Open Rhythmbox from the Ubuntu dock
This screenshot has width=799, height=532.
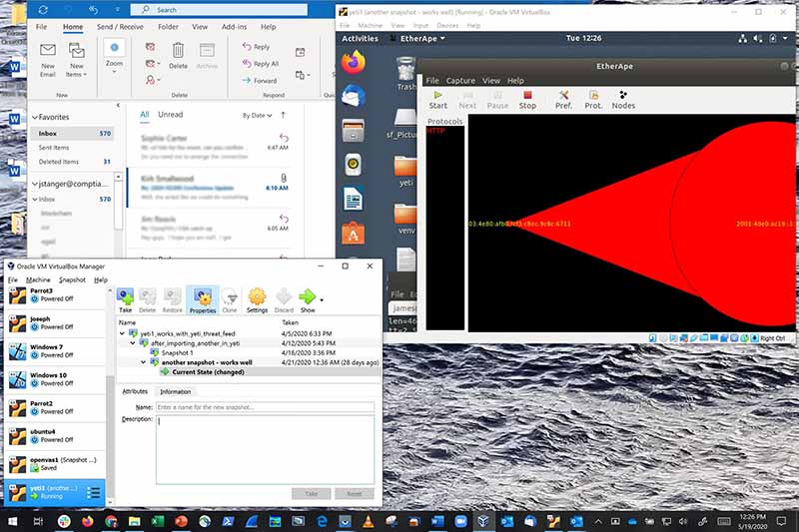(x=354, y=165)
